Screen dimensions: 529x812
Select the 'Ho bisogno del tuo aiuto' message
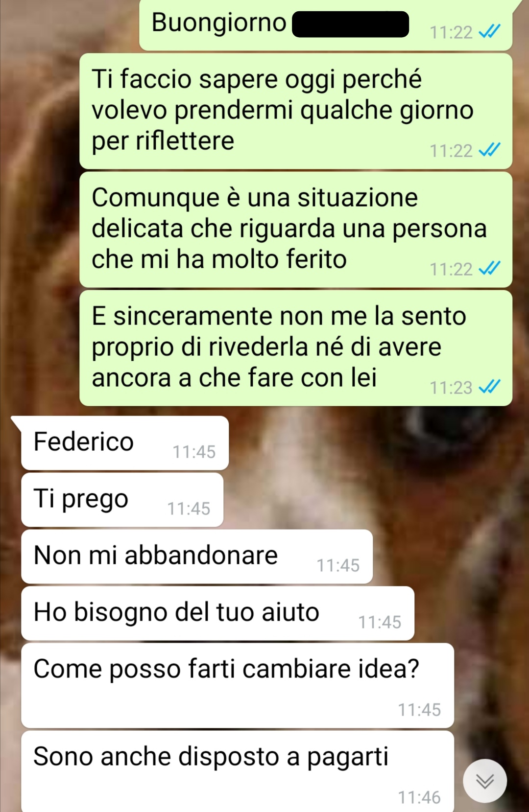pyautogui.click(x=218, y=613)
